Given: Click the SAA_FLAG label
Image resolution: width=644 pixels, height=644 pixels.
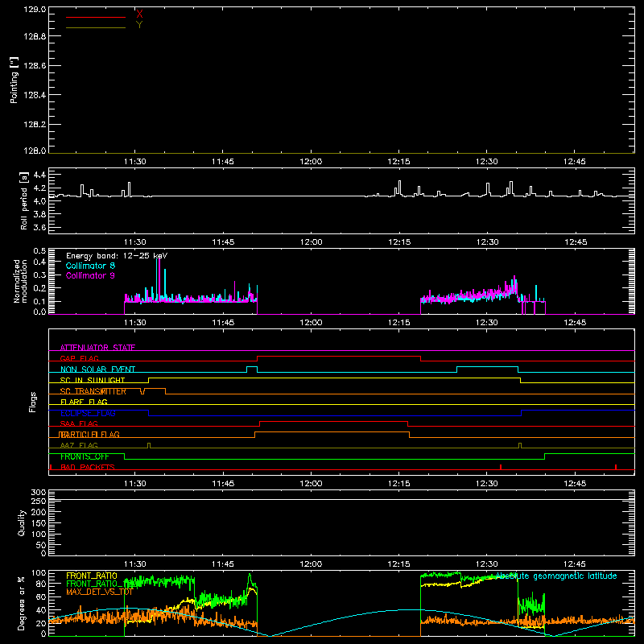Looking at the screenshot, I should tap(79, 423).
